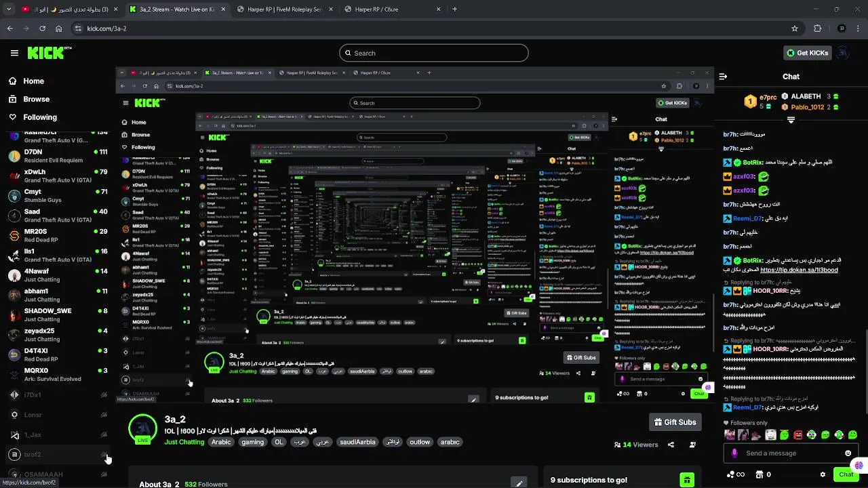Click the saudiAarbia tag
The width and height of the screenshot is (868, 488).
pyautogui.click(x=357, y=442)
